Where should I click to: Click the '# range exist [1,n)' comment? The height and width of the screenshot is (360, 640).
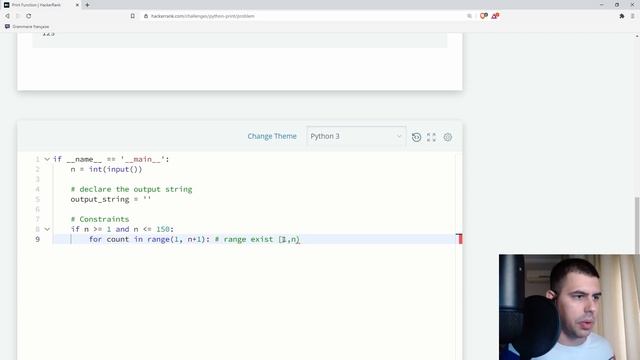(x=257, y=239)
